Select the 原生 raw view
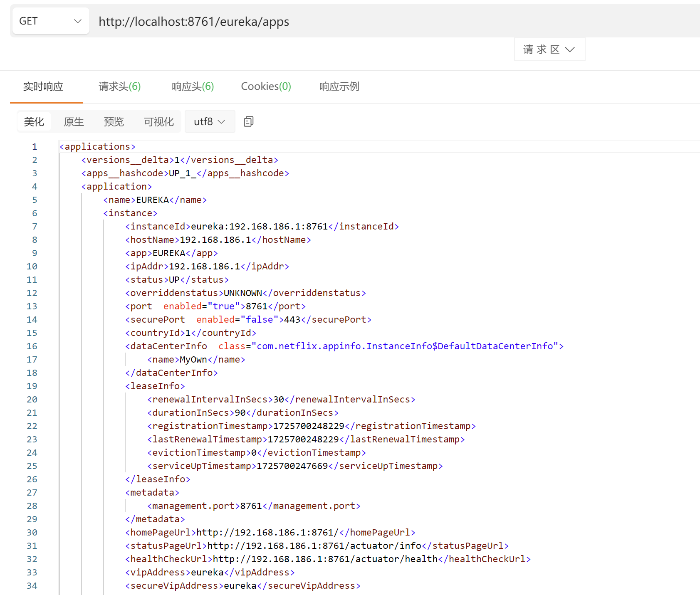The height and width of the screenshot is (595, 700). coord(74,121)
